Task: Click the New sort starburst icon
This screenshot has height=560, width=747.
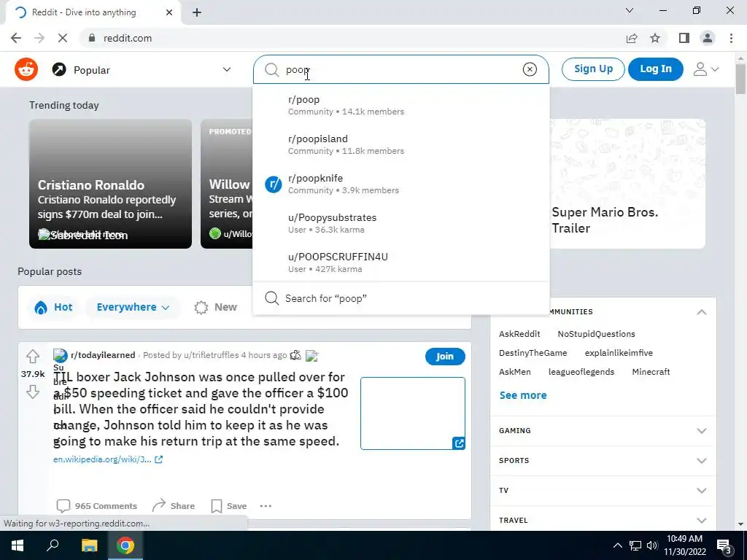Action: (201, 308)
